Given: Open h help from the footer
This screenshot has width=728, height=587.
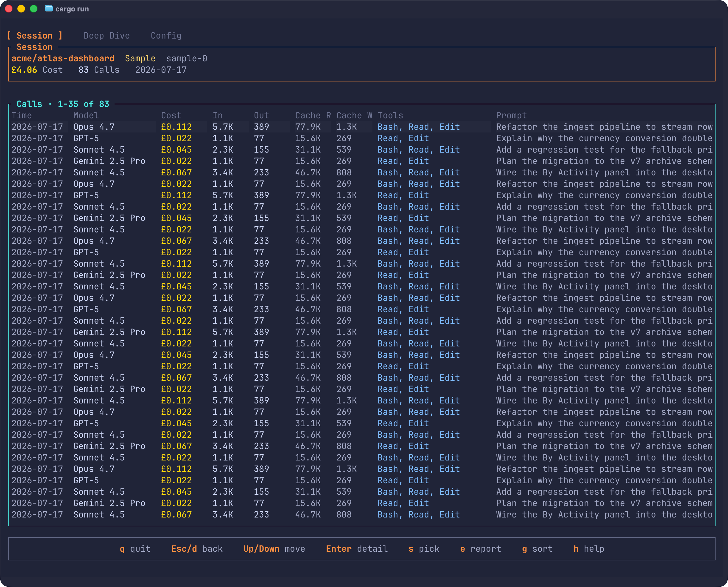Looking at the screenshot, I should point(589,548).
